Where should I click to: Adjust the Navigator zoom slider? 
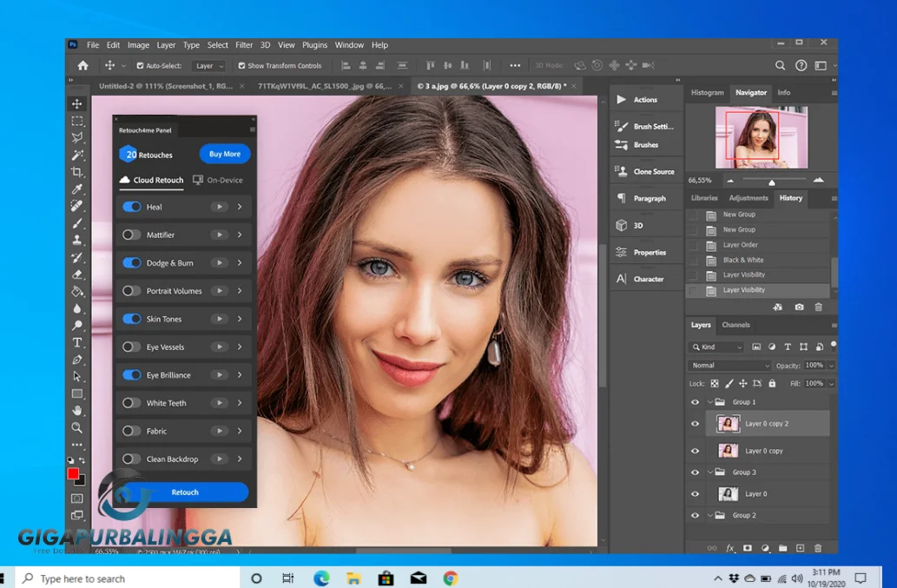point(772,182)
